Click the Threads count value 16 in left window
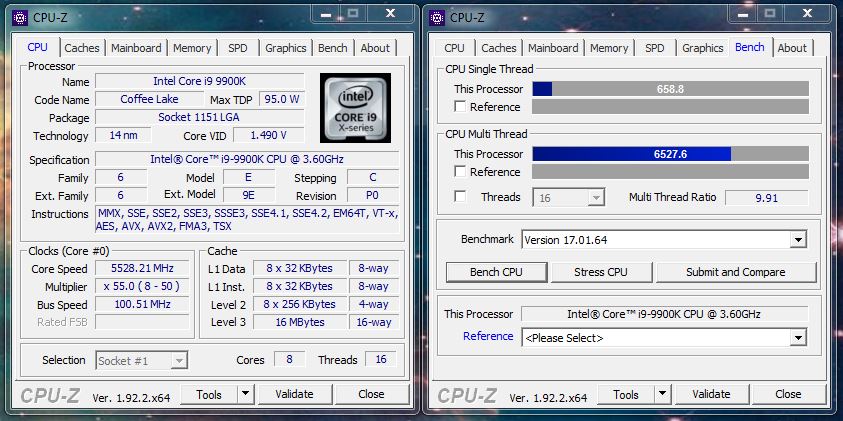The height and width of the screenshot is (421, 843). coord(381,359)
